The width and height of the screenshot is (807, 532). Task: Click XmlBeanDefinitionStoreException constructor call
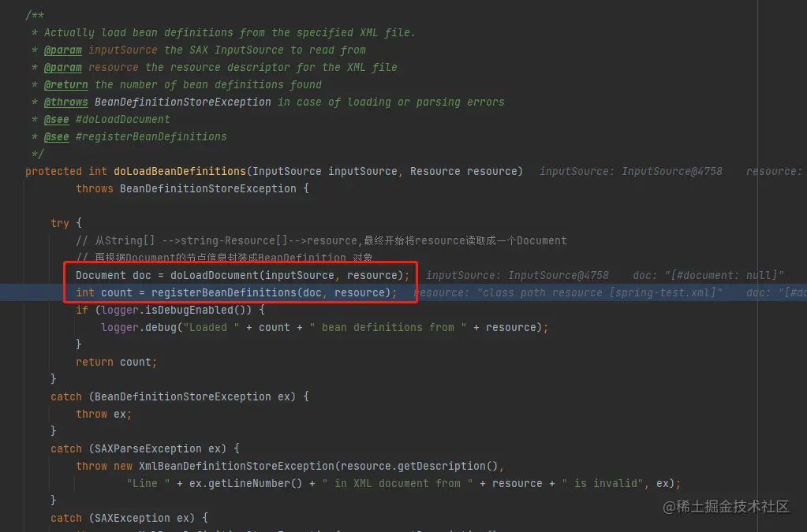point(236,467)
